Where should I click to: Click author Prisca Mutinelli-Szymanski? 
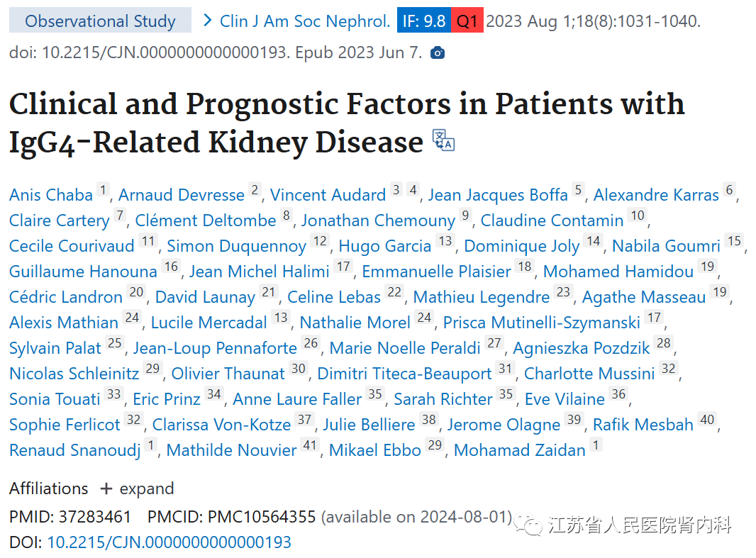pyautogui.click(x=542, y=323)
